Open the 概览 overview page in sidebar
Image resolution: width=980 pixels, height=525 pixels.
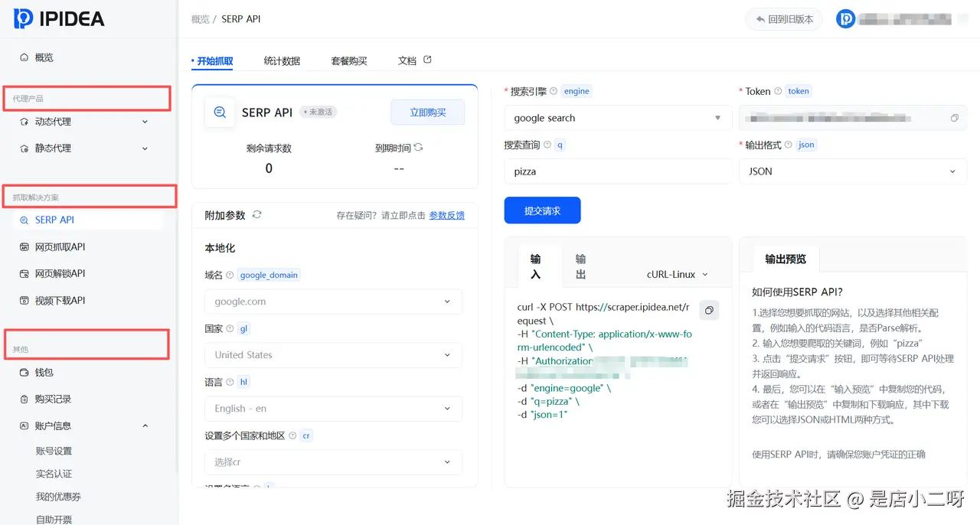coord(44,57)
